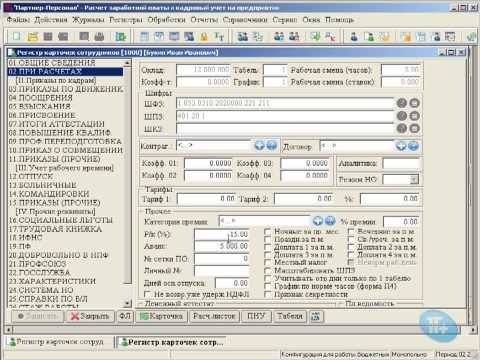Tick the 'Праздн. за п.м.' checkbox

point(267,239)
